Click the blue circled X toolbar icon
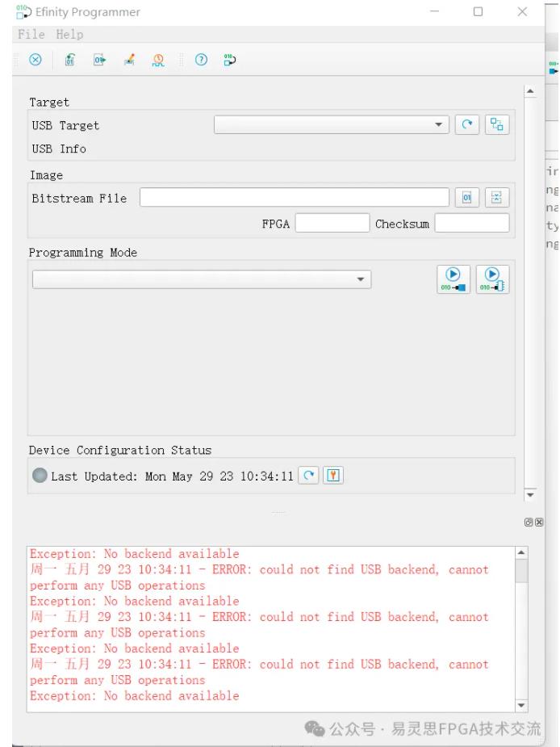Viewport: 560px width, 747px height. [36, 60]
